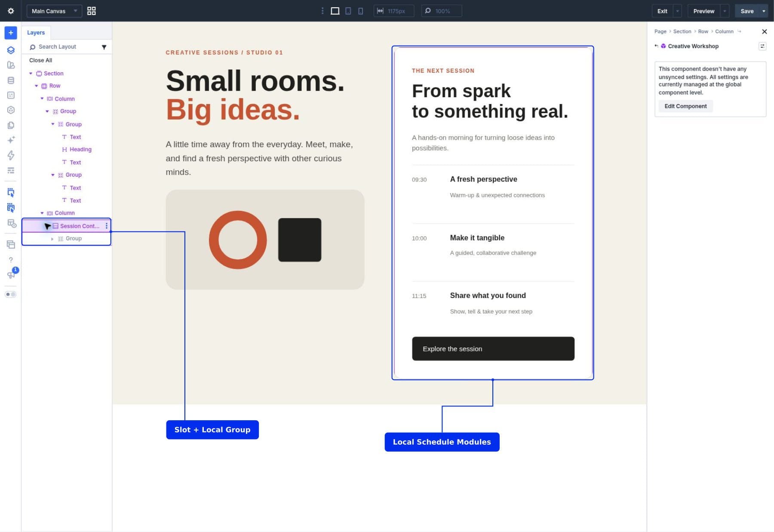The width and height of the screenshot is (774, 532).
Task: Click the cube icon in the left sidebar
Action: [11, 110]
